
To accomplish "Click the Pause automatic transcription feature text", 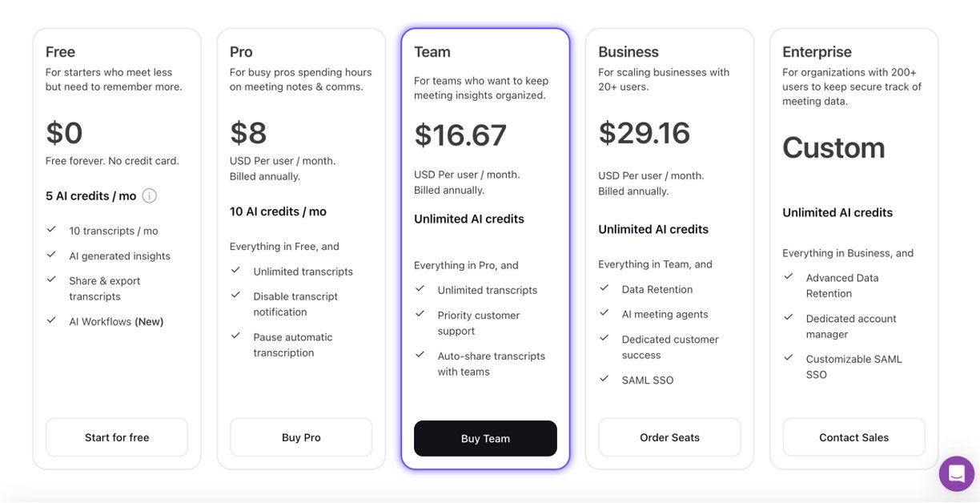I will (293, 345).
